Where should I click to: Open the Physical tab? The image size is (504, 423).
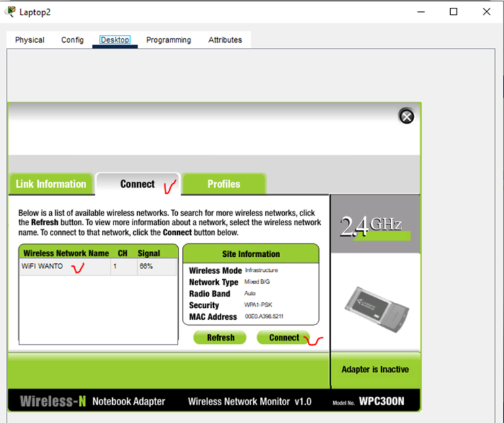[x=30, y=40]
